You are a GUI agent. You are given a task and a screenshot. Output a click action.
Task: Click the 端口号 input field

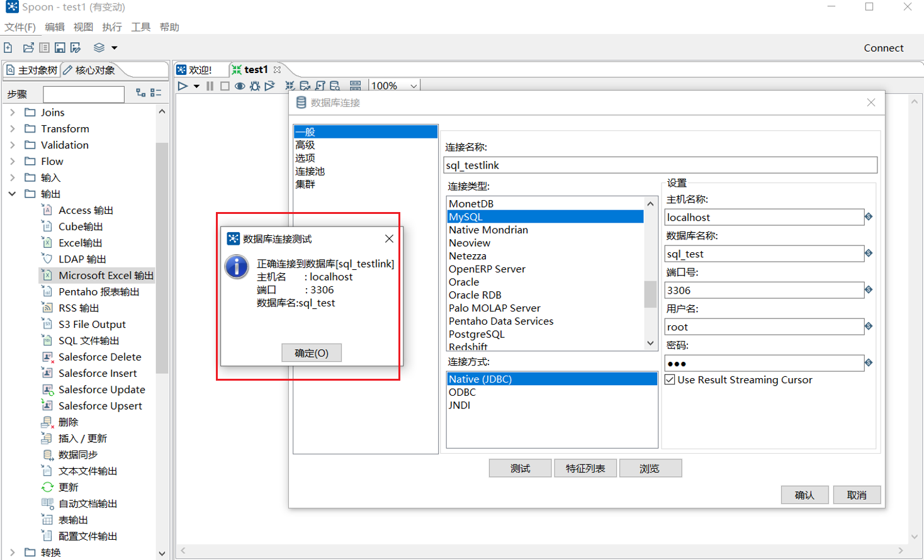[764, 291]
